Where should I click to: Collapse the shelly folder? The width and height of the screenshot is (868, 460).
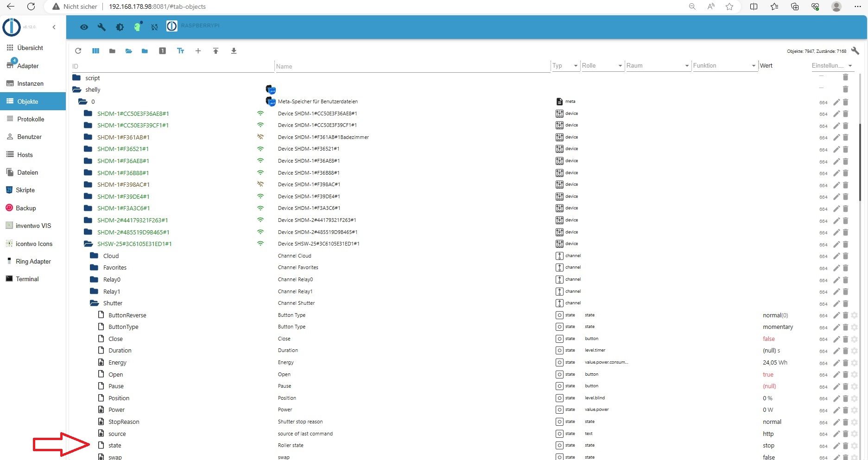pyautogui.click(x=77, y=90)
